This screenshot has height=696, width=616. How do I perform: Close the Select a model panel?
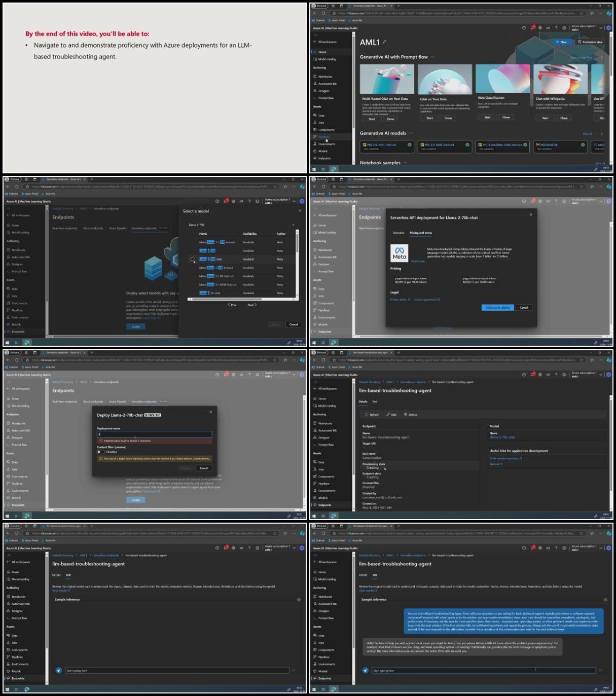[300, 211]
